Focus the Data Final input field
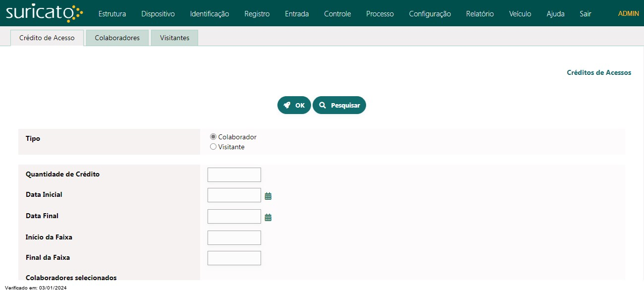Viewport: 644px width, 295px height. click(x=234, y=216)
